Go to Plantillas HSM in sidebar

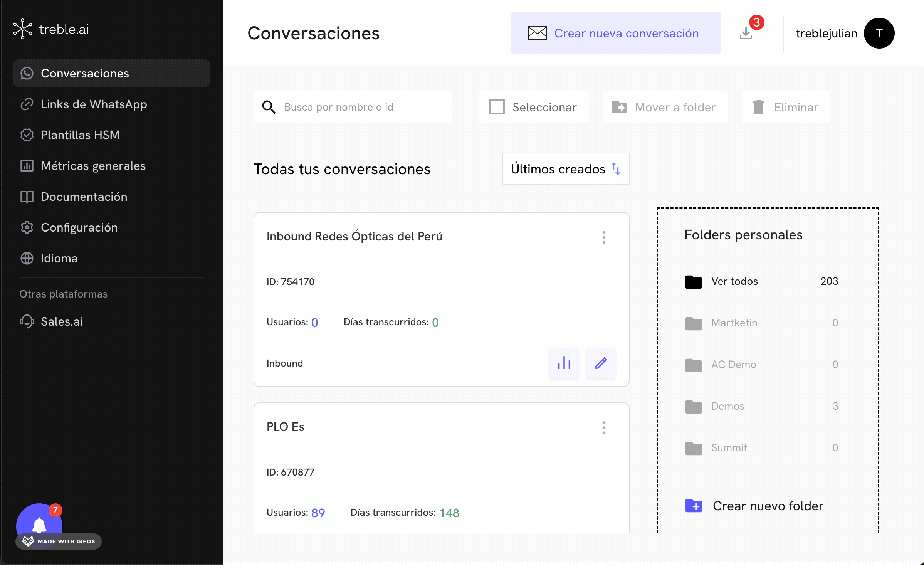tap(80, 135)
